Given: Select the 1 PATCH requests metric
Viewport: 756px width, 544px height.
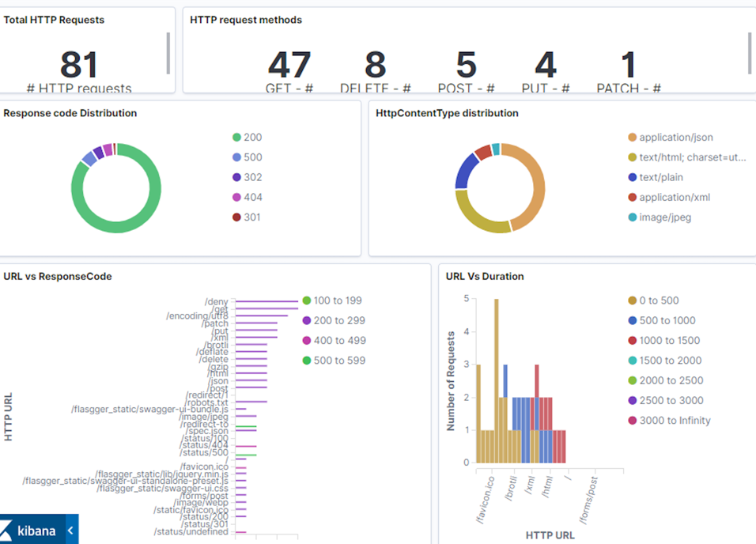Looking at the screenshot, I should click(628, 65).
